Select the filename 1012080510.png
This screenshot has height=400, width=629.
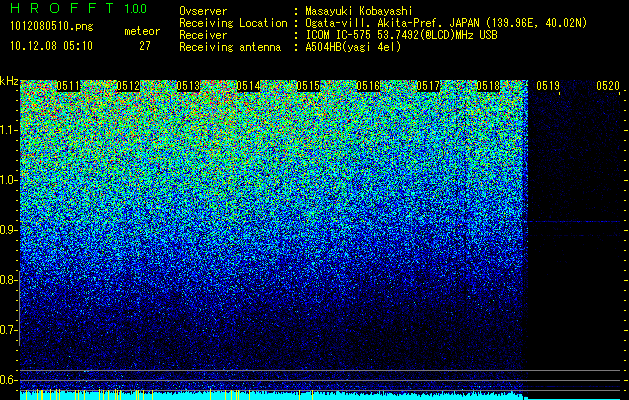[52, 27]
